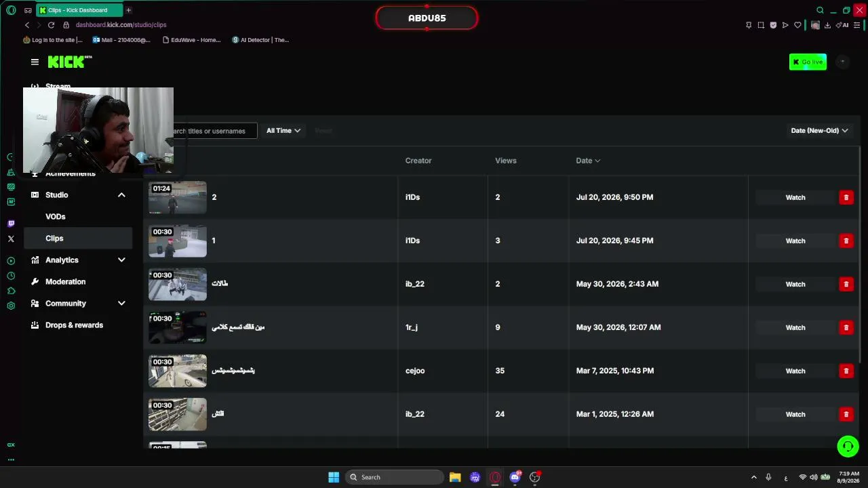
Task: Click the Go live button
Action: pyautogui.click(x=808, y=62)
